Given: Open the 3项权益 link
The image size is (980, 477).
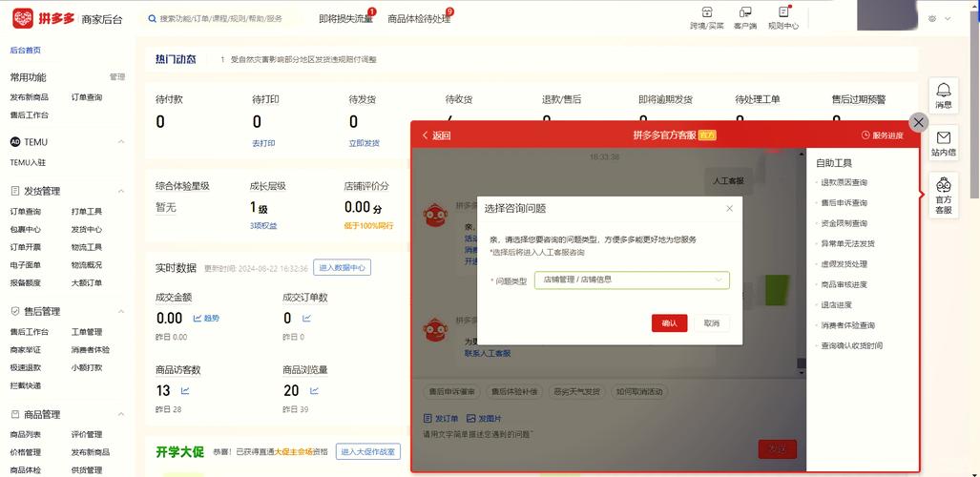Looking at the screenshot, I should [x=263, y=226].
